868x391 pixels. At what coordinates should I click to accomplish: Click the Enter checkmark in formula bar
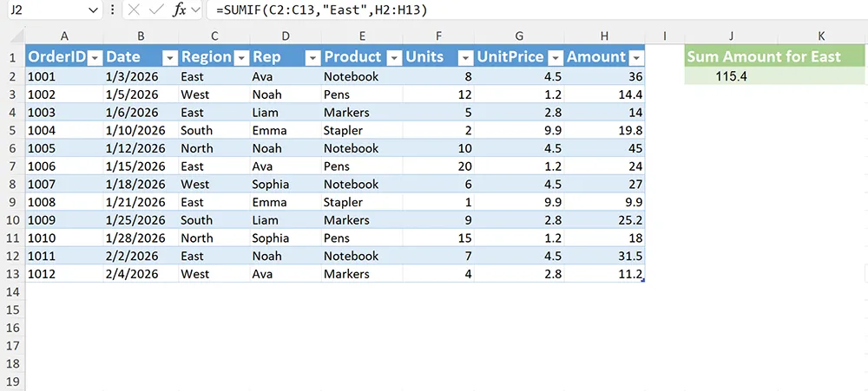pyautogui.click(x=156, y=10)
